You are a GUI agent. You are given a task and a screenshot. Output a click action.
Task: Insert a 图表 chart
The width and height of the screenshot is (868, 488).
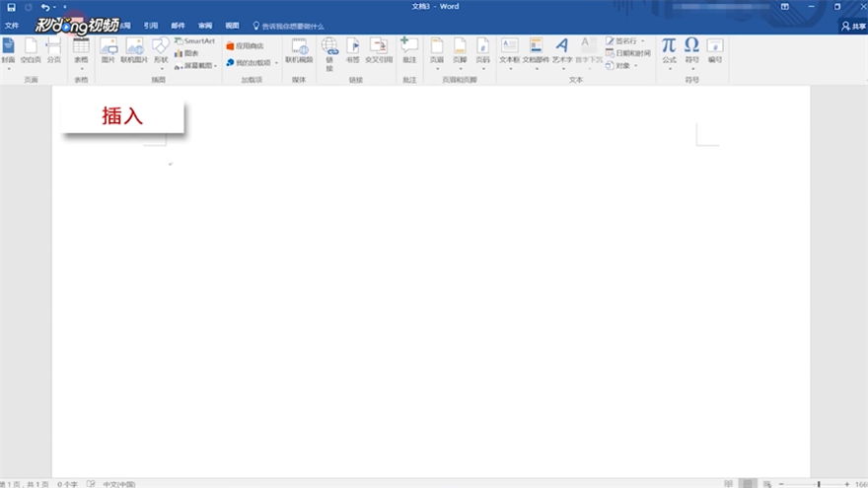(x=186, y=53)
